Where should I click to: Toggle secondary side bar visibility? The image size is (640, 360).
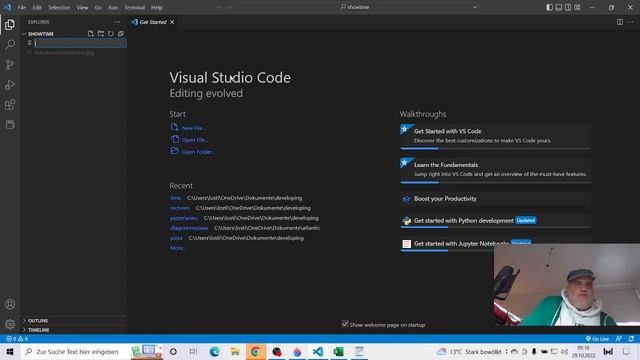568,7
